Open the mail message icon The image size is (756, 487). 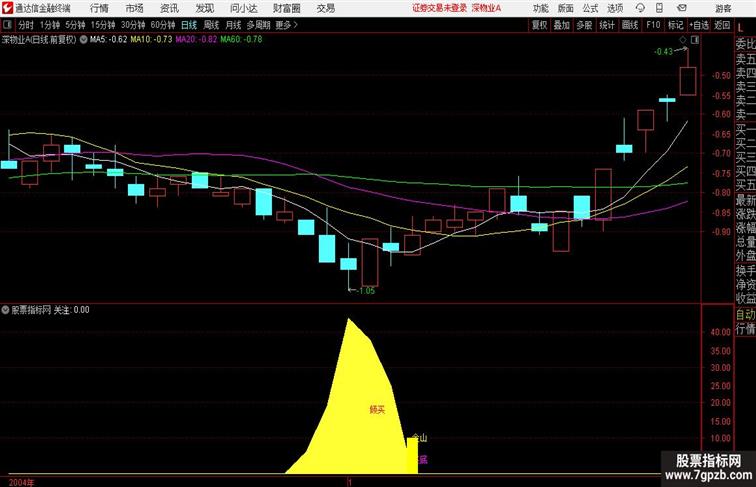click(682, 8)
